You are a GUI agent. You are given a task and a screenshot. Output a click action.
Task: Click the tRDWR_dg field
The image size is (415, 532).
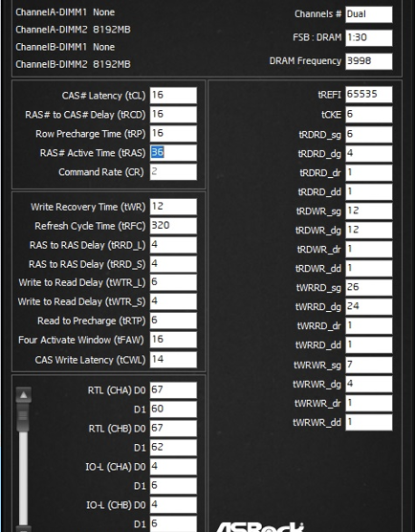369,230
